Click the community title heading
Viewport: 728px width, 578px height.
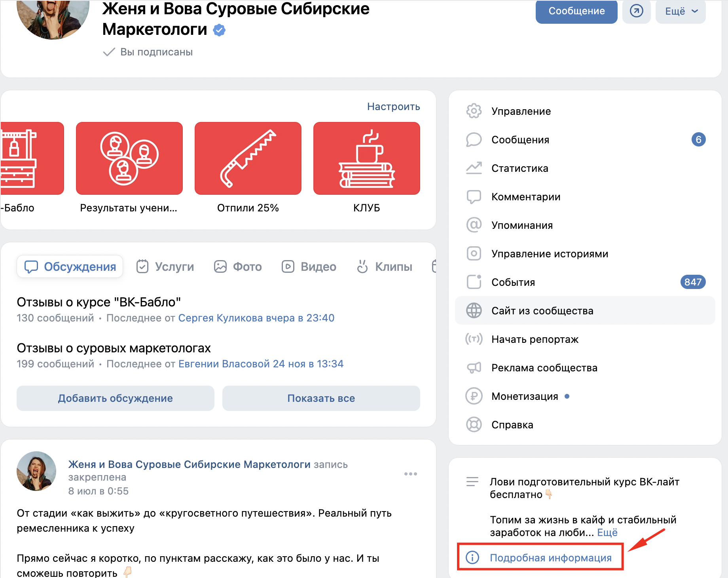(x=235, y=19)
